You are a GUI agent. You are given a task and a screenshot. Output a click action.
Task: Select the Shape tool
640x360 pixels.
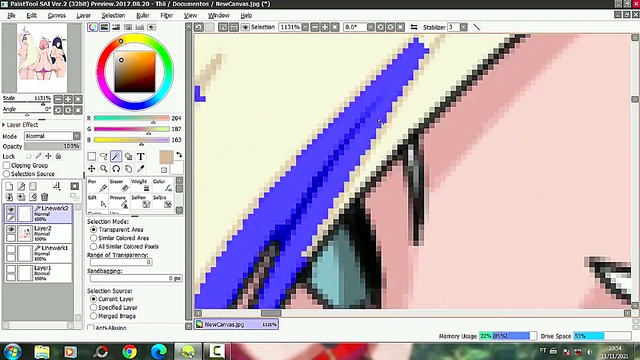coord(128,157)
